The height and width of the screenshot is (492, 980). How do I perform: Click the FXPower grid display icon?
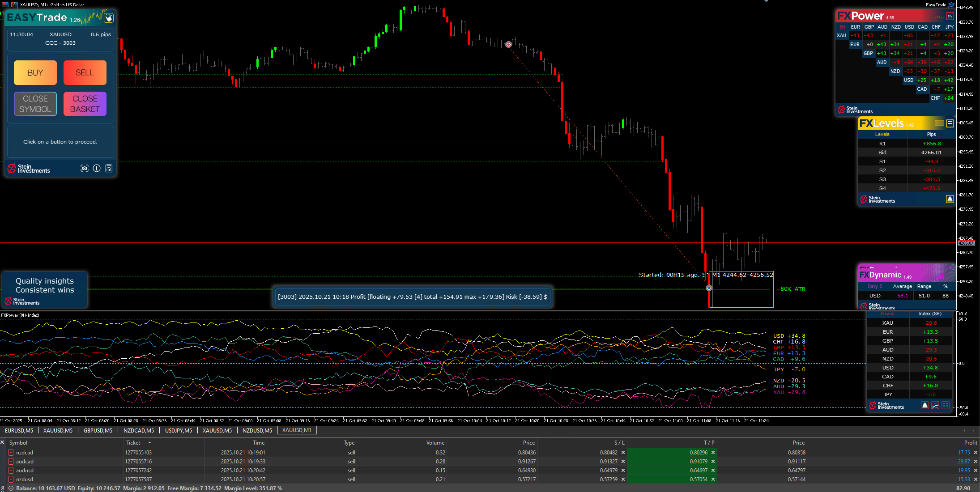(x=950, y=16)
